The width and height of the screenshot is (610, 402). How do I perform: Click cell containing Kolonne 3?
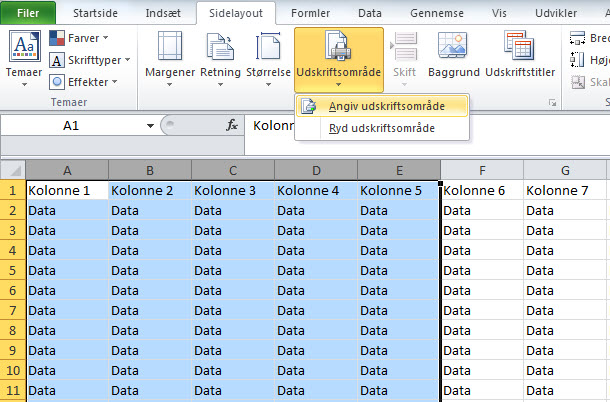pos(233,190)
